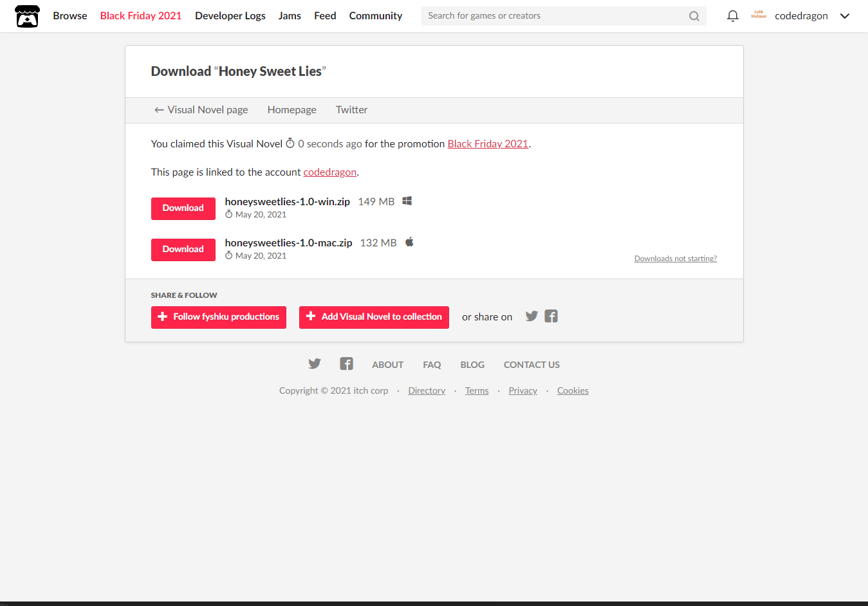868x606 pixels.
Task: Open Terms footer link
Action: coord(477,390)
